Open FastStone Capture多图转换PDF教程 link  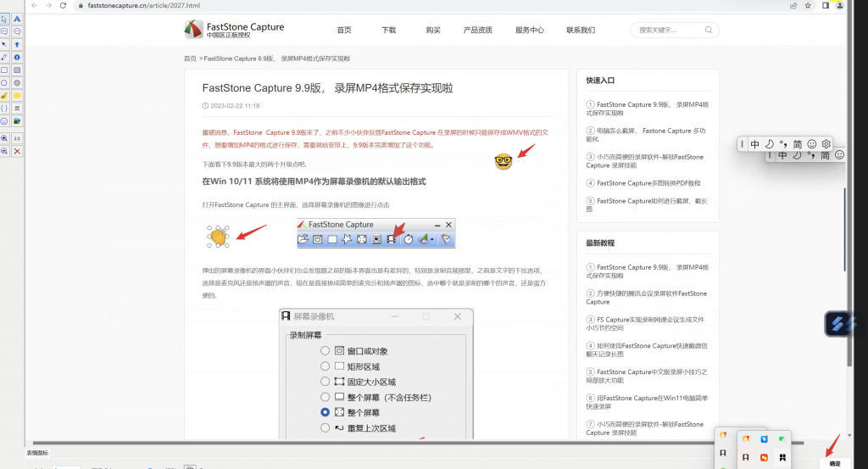tap(644, 183)
